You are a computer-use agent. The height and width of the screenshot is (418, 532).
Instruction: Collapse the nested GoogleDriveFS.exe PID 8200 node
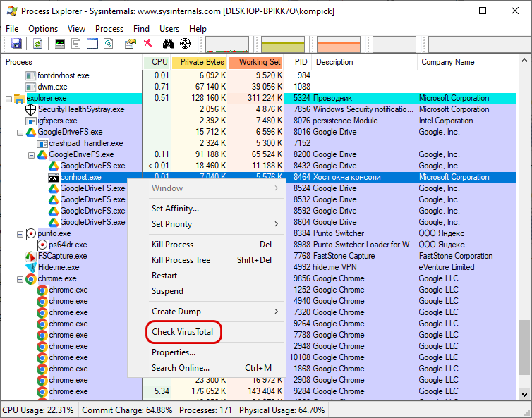pyautogui.click(x=31, y=155)
